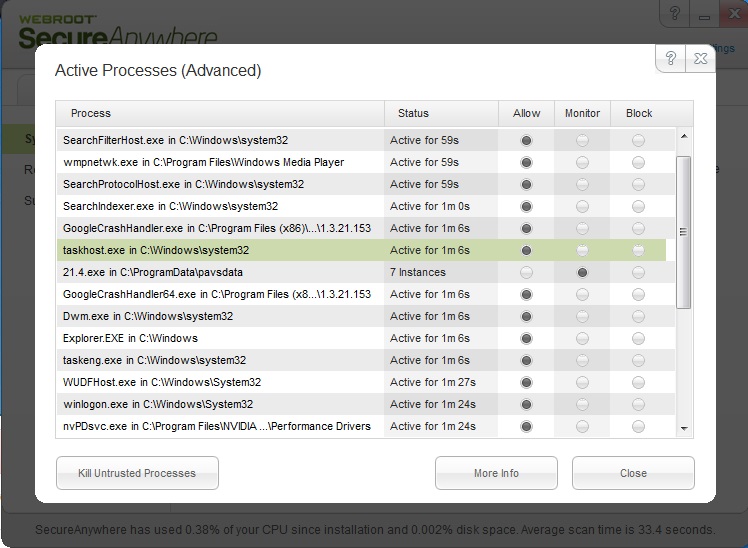Select GoogleCrashHandler.exe process row
748x548 pixels.
point(366,228)
